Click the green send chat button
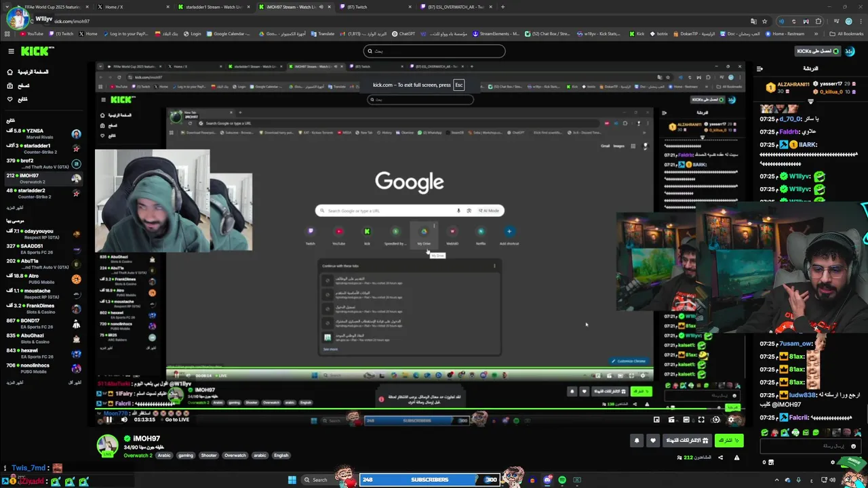This screenshot has width=868, height=488. [851, 462]
